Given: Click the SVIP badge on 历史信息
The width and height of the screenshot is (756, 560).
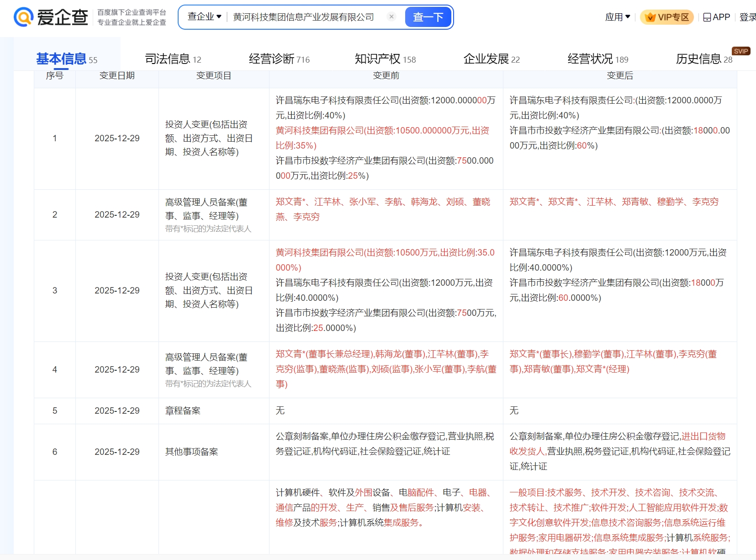Looking at the screenshot, I should (x=740, y=51).
